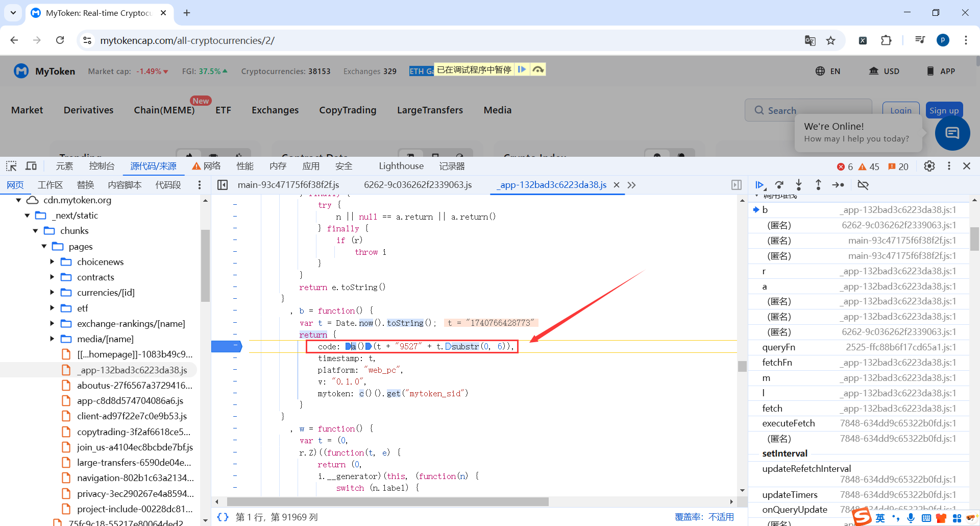Expand the contracts folder
Viewport: 980px width, 526px height.
52,277
